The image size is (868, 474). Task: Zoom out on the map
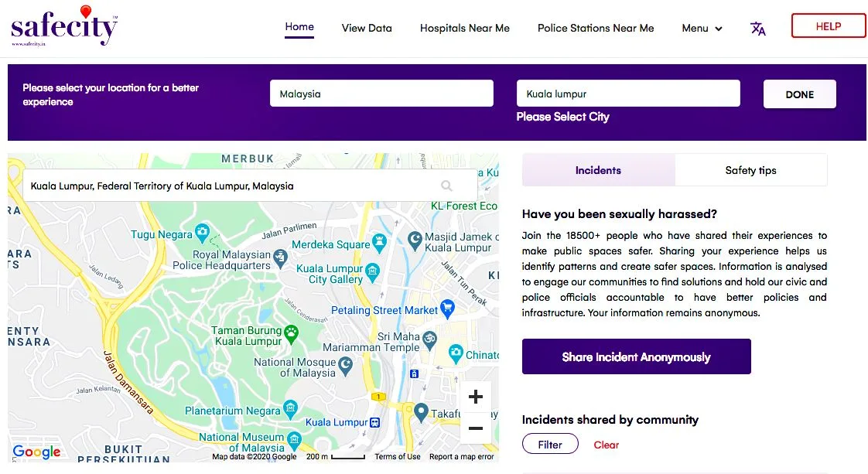tap(475, 428)
